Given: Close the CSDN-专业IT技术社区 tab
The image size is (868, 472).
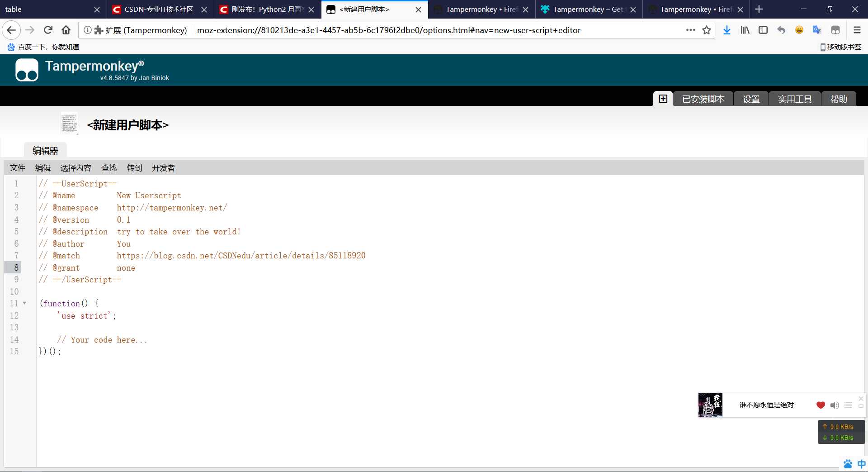Looking at the screenshot, I should [204, 10].
